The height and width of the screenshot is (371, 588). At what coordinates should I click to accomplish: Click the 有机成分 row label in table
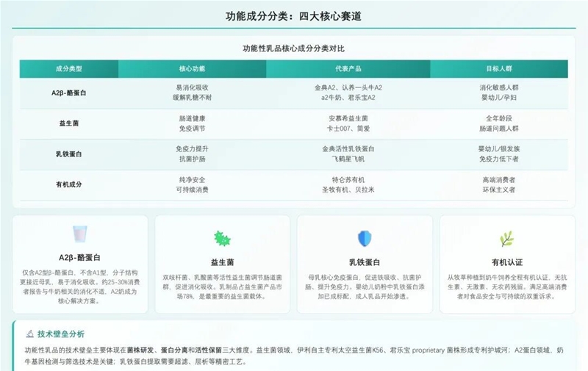(x=69, y=184)
